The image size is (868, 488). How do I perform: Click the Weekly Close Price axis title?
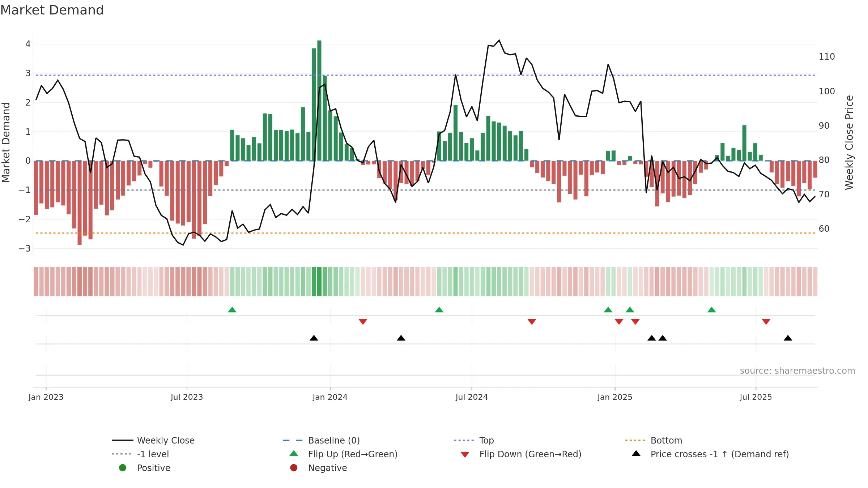point(849,142)
